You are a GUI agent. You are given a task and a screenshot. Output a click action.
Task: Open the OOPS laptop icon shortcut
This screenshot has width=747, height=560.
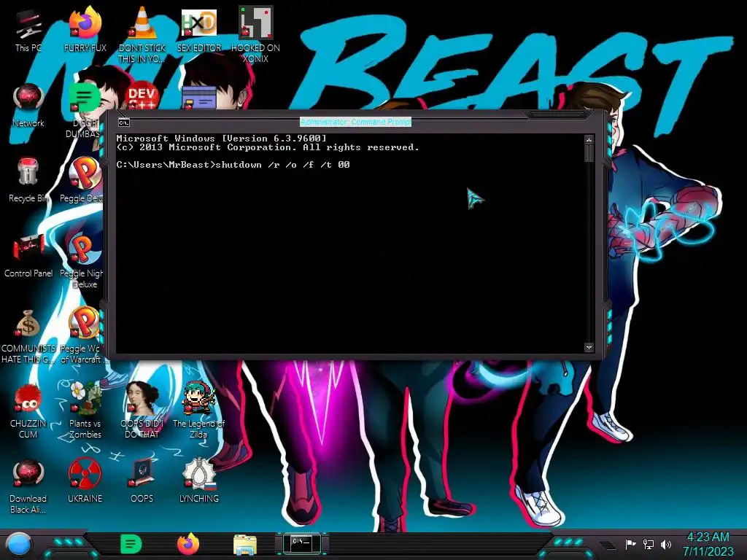(x=142, y=481)
